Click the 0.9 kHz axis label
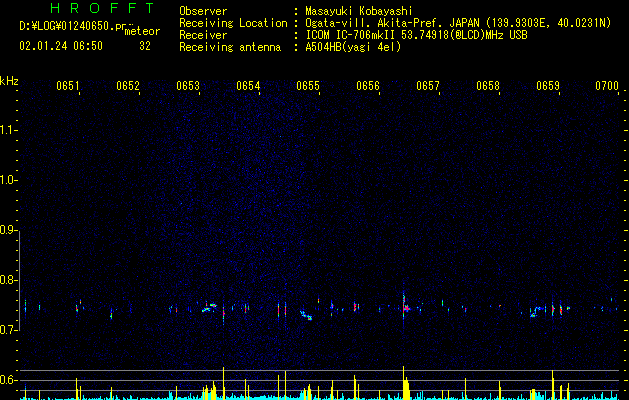This screenshot has width=629, height=400. tap(9, 230)
